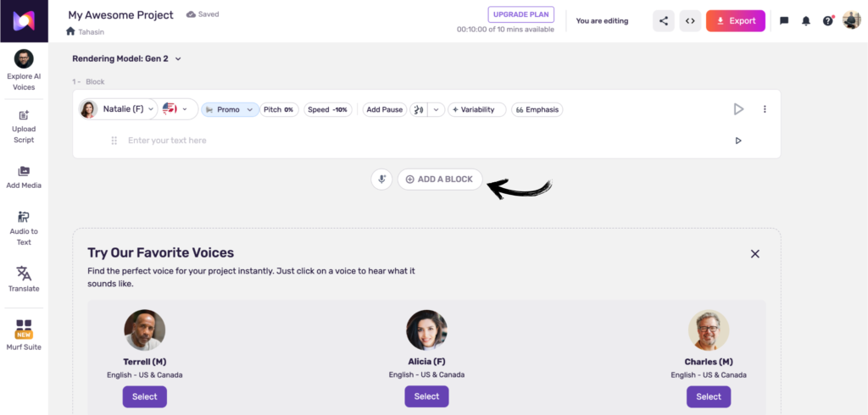Image resolution: width=868 pixels, height=415 pixels.
Task: Select the Terrell (M) voice
Action: tap(144, 396)
